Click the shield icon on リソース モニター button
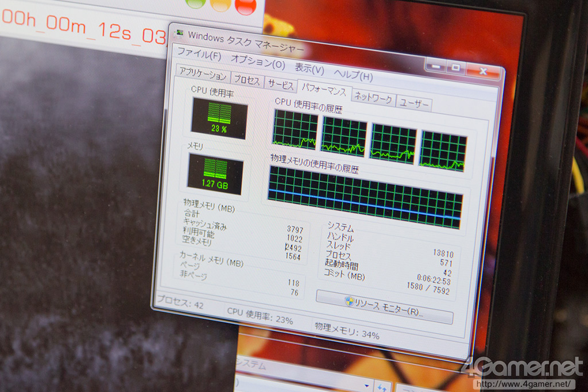This screenshot has height=392, width=588. (x=349, y=301)
